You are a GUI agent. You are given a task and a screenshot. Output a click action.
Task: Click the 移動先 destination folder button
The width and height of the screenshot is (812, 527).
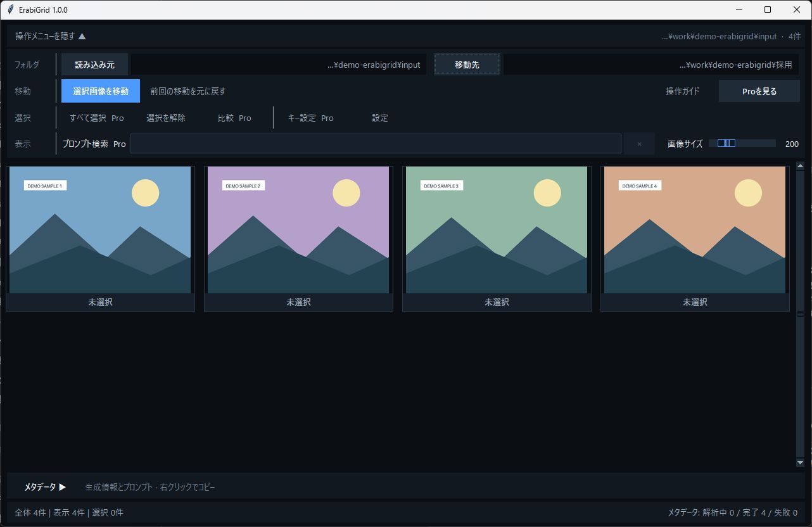(x=467, y=65)
